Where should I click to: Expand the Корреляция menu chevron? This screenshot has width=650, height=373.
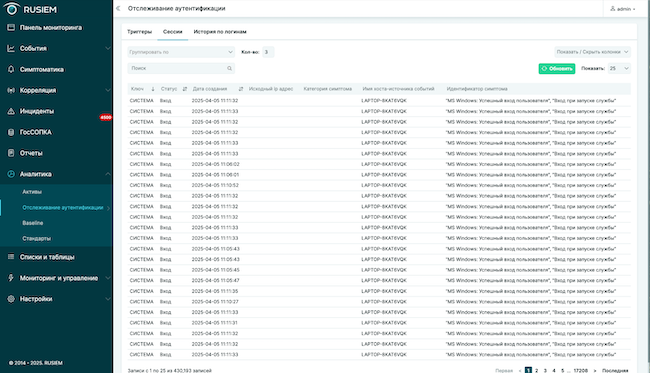108,90
